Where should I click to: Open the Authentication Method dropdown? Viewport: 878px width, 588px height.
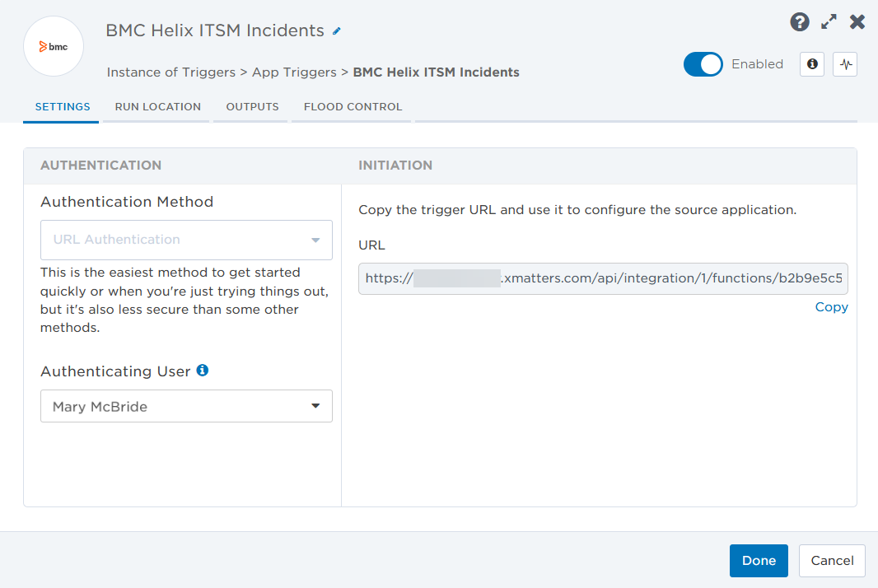(x=186, y=240)
